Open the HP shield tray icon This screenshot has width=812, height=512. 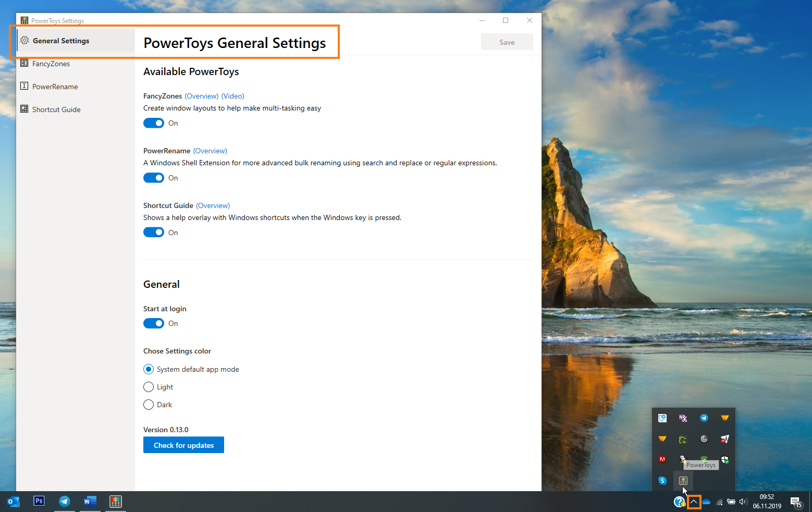(x=662, y=418)
